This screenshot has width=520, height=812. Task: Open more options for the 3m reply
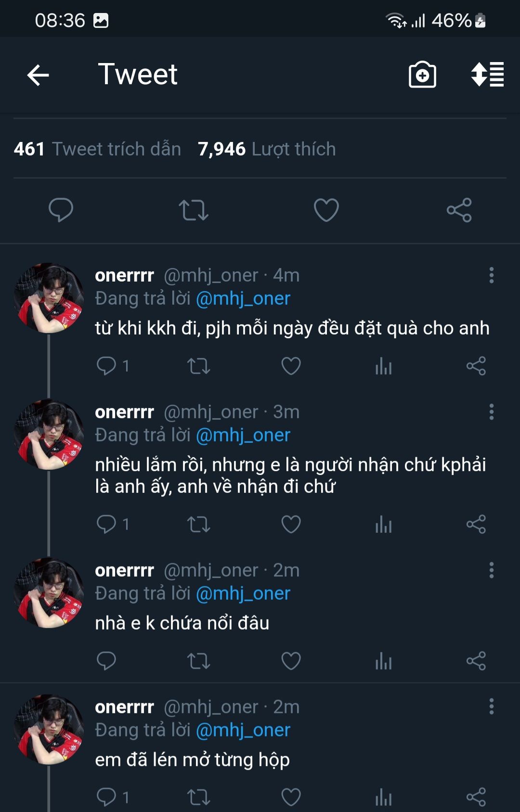point(491,412)
